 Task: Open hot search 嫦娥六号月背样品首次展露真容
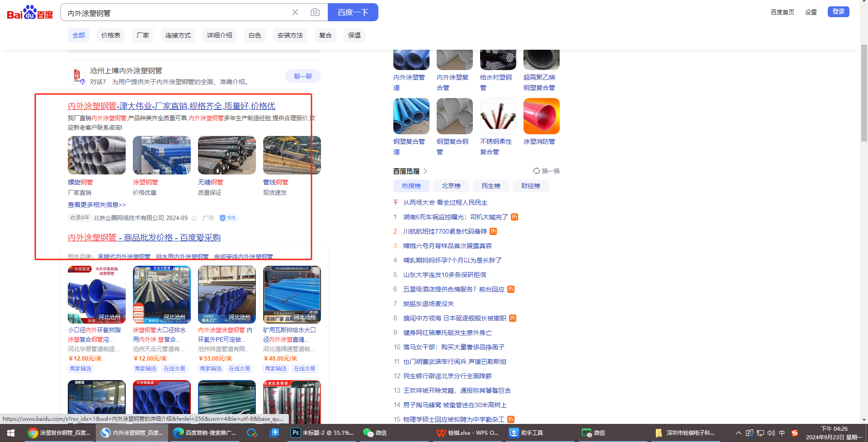coord(448,246)
